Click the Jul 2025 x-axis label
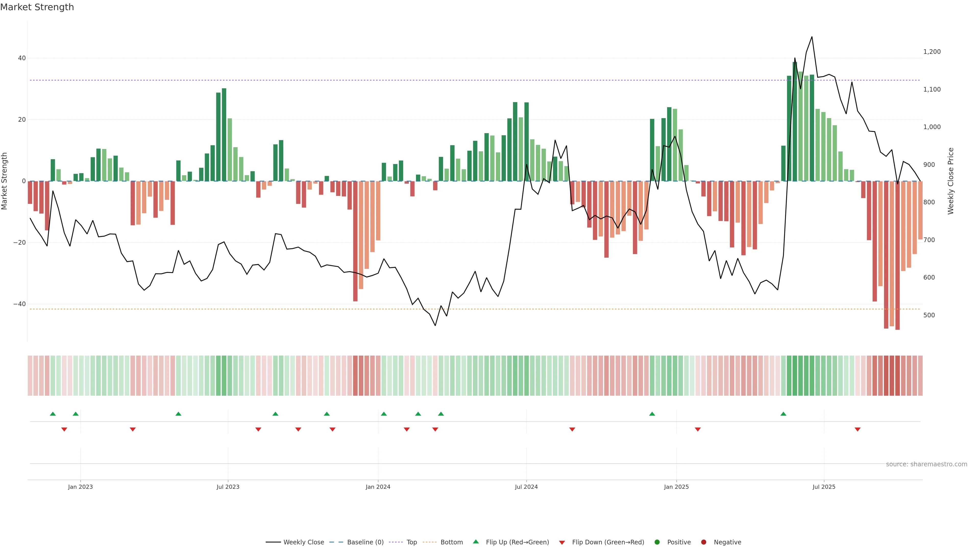Viewport: 980px width, 551px height. click(824, 487)
